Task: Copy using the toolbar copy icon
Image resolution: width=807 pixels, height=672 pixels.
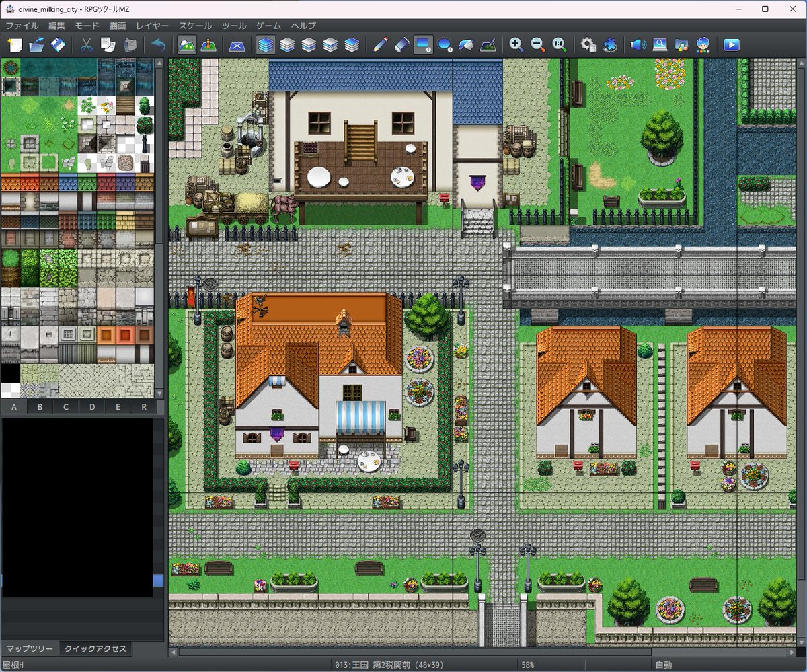Action: click(108, 45)
